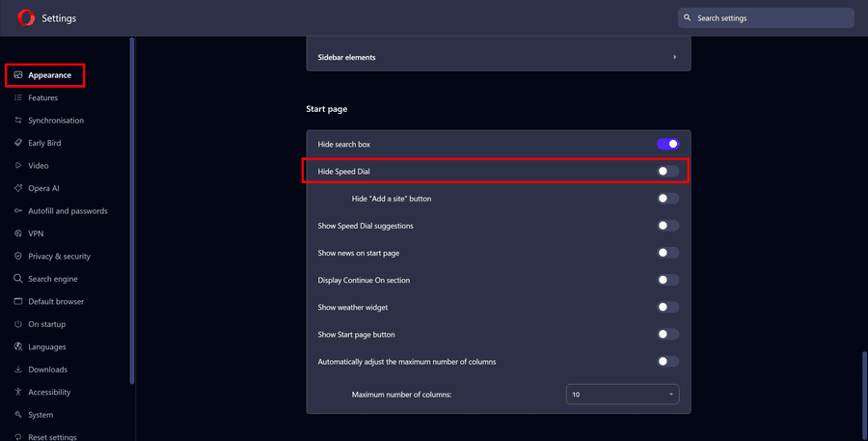Click the Synchronisation arrows icon
The image size is (868, 441).
(18, 121)
